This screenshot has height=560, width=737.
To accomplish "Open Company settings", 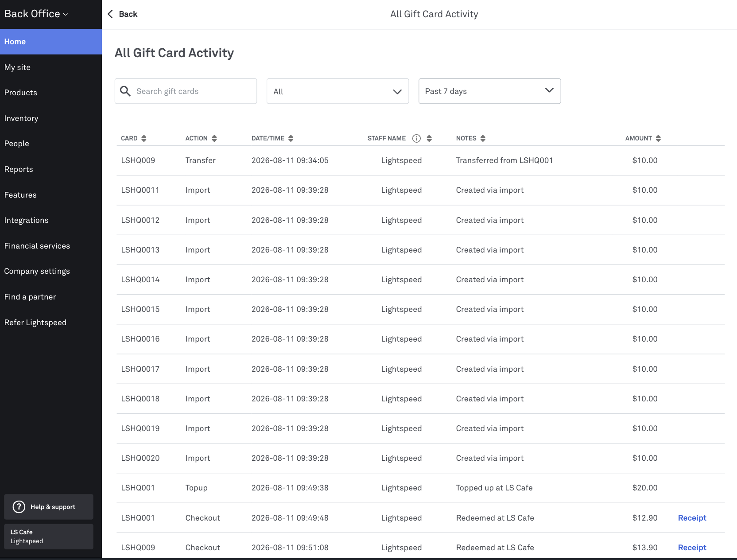I will 51,271.
